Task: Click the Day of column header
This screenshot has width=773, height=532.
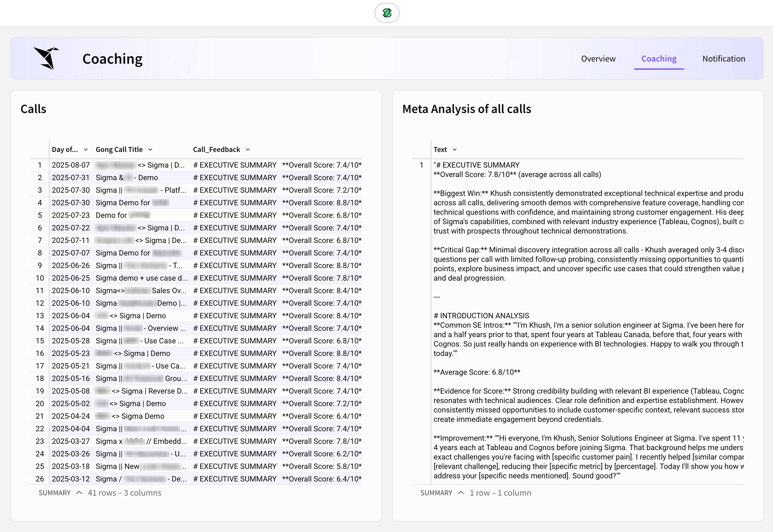Action: [x=65, y=150]
